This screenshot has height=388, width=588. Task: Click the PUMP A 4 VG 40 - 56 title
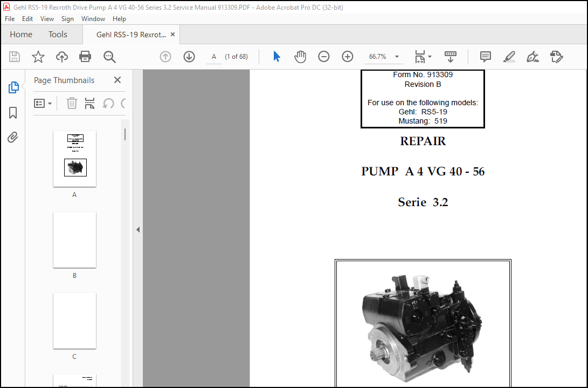[x=423, y=172]
